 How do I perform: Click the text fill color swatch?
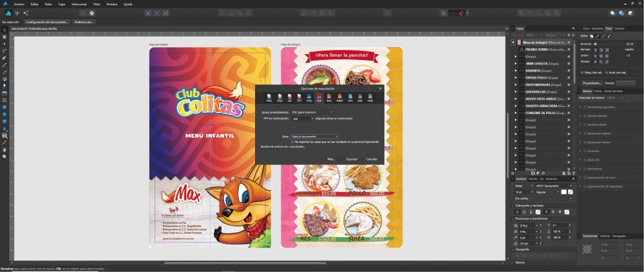(563, 192)
